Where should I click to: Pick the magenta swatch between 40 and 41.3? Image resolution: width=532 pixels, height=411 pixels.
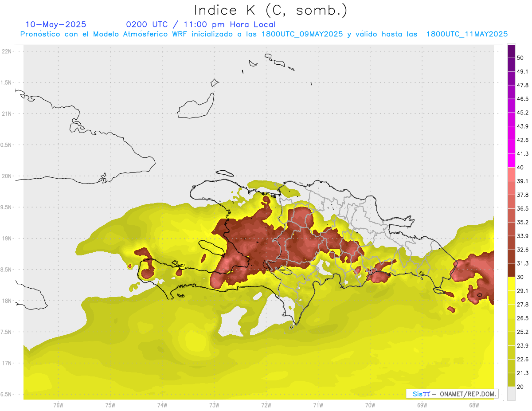coord(511,160)
